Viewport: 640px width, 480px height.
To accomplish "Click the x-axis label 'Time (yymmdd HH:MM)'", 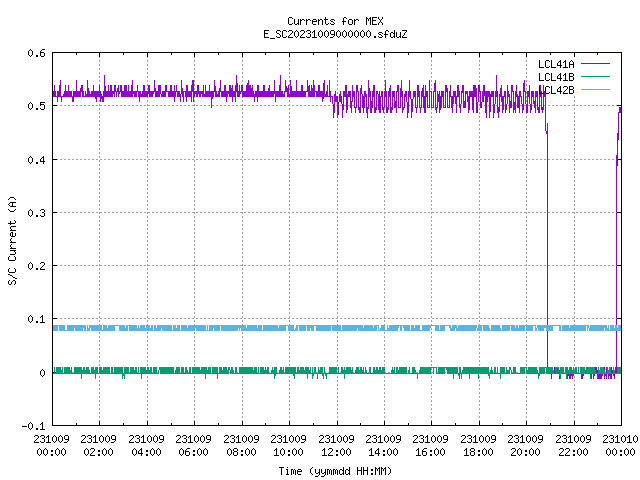I will (x=335, y=471).
